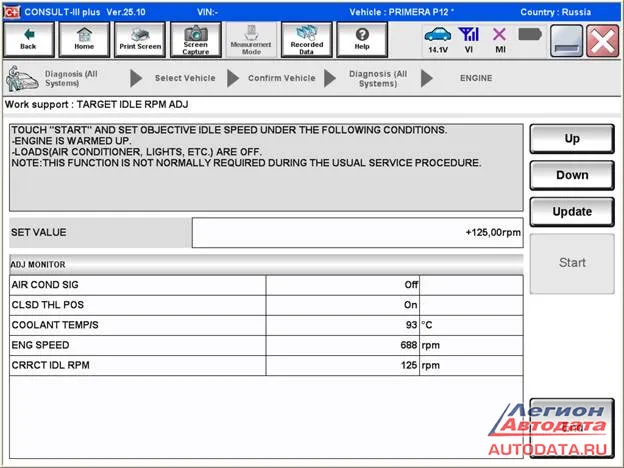The image size is (624, 468).
Task: Click the VIN label in title bar
Action: click(207, 12)
